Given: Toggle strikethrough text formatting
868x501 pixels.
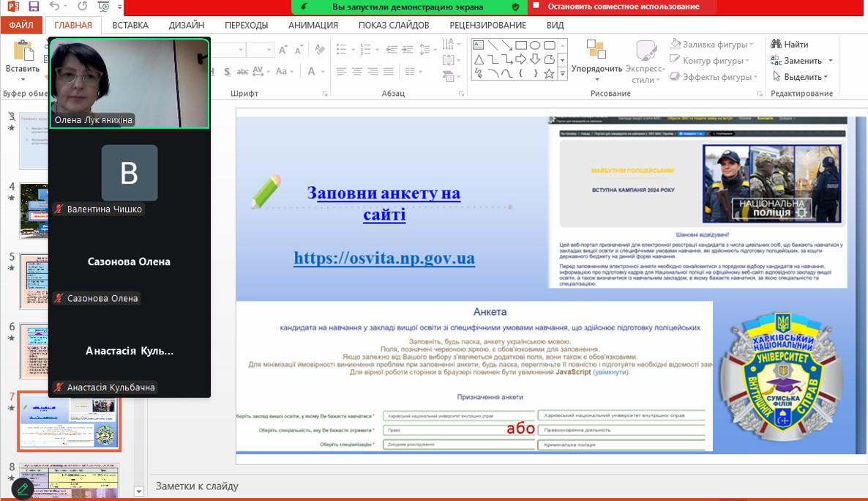Looking at the screenshot, I should [243, 72].
